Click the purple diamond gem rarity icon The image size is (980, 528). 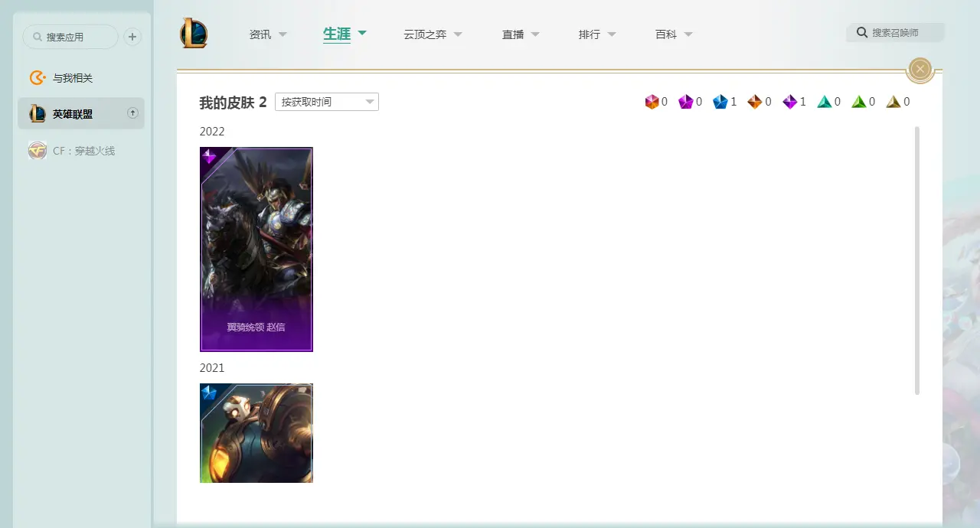pyautogui.click(x=789, y=102)
